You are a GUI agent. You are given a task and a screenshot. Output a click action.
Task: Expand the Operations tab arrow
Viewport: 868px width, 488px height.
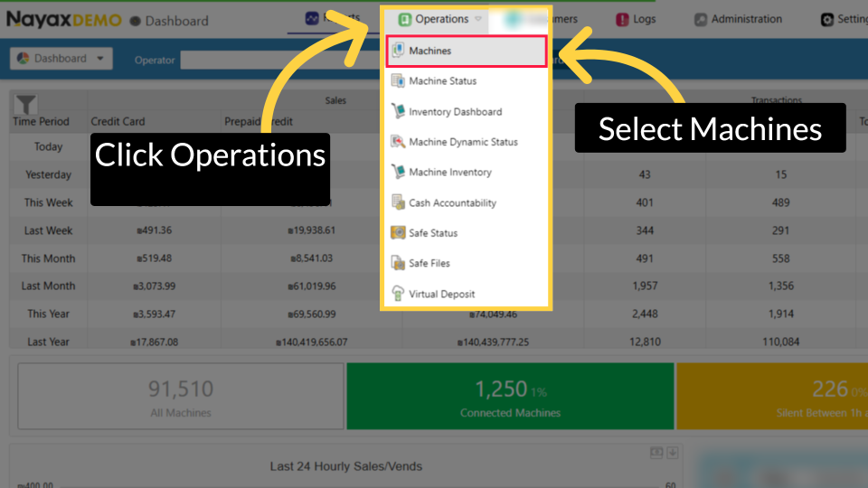coord(478,19)
